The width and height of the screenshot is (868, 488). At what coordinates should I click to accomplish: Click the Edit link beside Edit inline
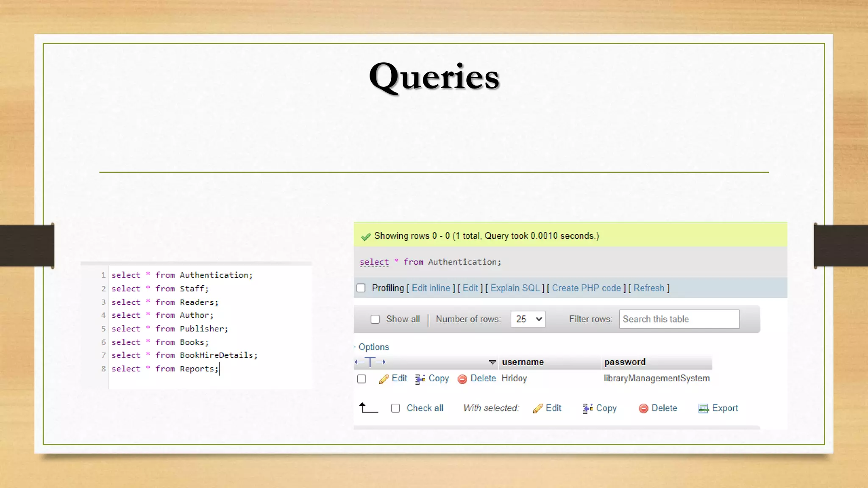click(x=470, y=288)
